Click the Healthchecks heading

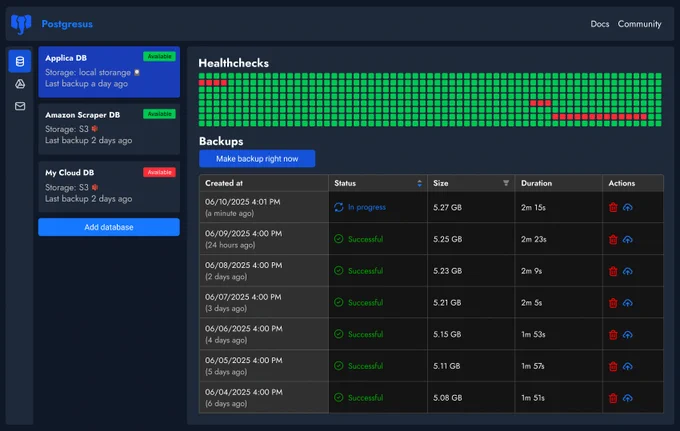233,63
